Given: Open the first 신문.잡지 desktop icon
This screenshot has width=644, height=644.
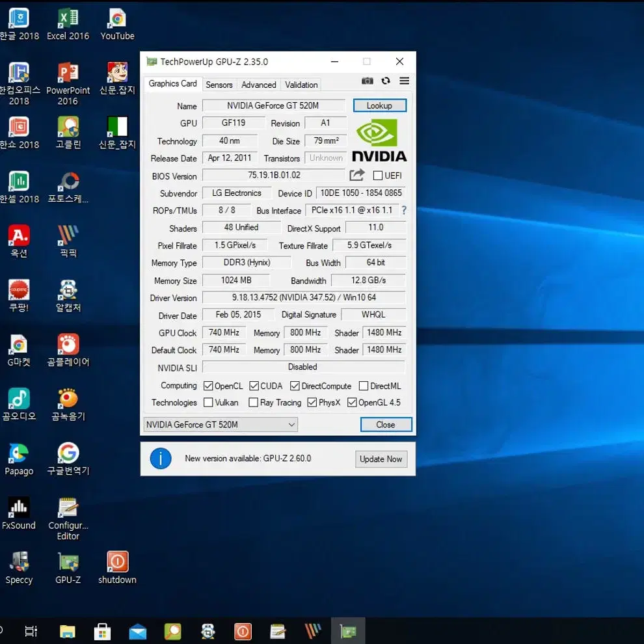Looking at the screenshot, I should click(118, 79).
